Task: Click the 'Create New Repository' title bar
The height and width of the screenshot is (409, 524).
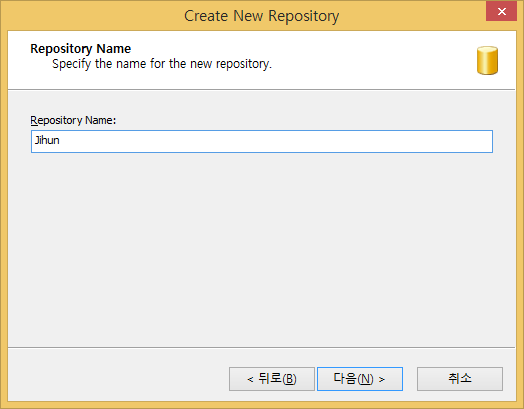Action: coord(261,16)
